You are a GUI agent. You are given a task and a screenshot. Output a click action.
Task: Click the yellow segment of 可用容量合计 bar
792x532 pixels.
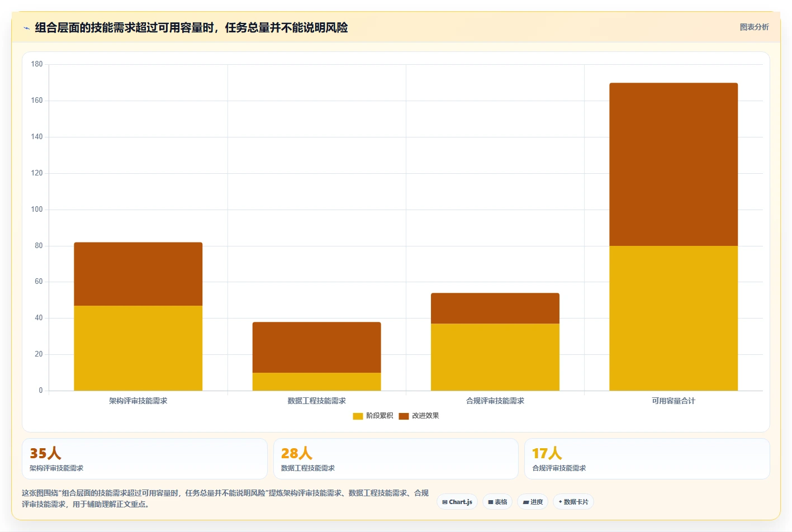point(674,318)
